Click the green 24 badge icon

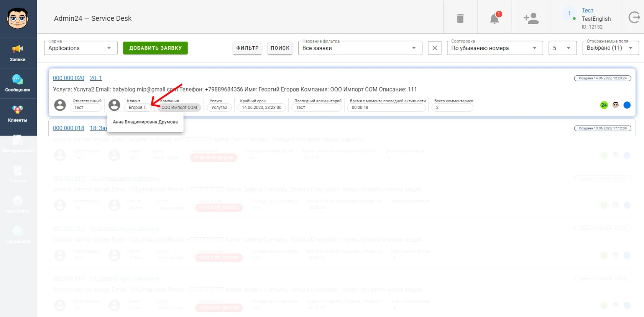[x=604, y=105]
